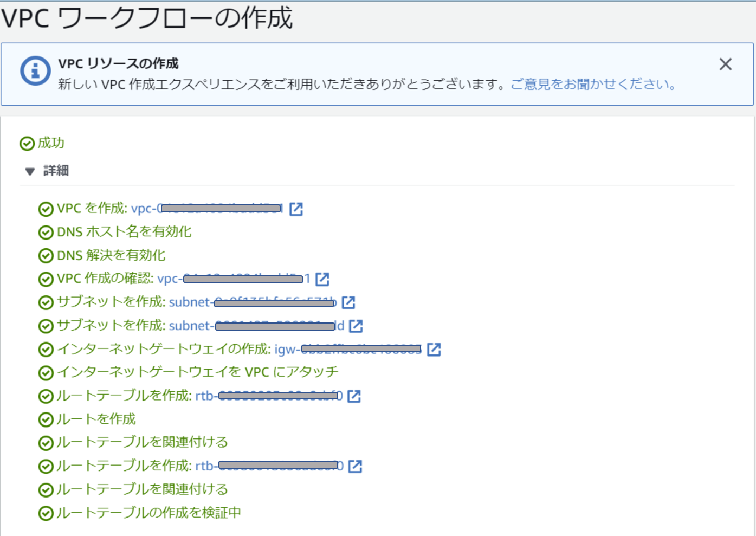Click the ルートを作成 step text
The image size is (756, 536).
point(96,419)
